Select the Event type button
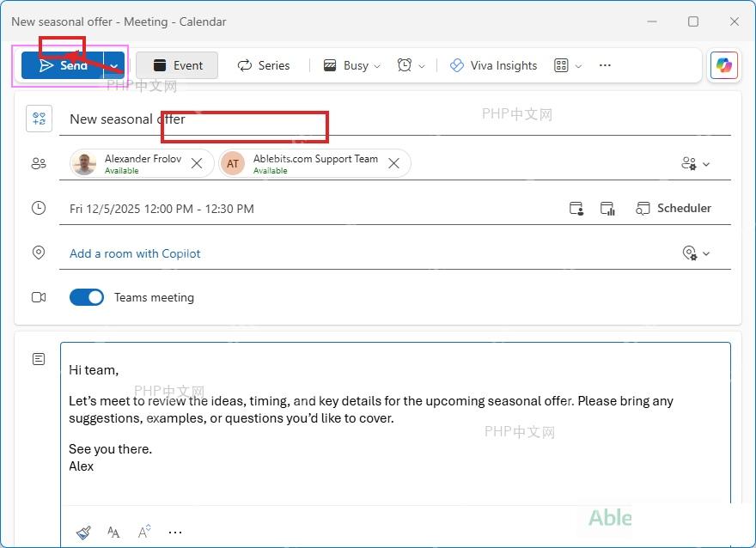Viewport: 756px width, 548px height. (177, 65)
